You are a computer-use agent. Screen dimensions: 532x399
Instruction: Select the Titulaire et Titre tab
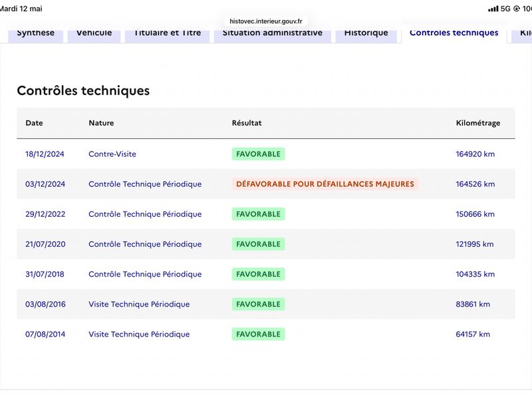pyautogui.click(x=168, y=35)
